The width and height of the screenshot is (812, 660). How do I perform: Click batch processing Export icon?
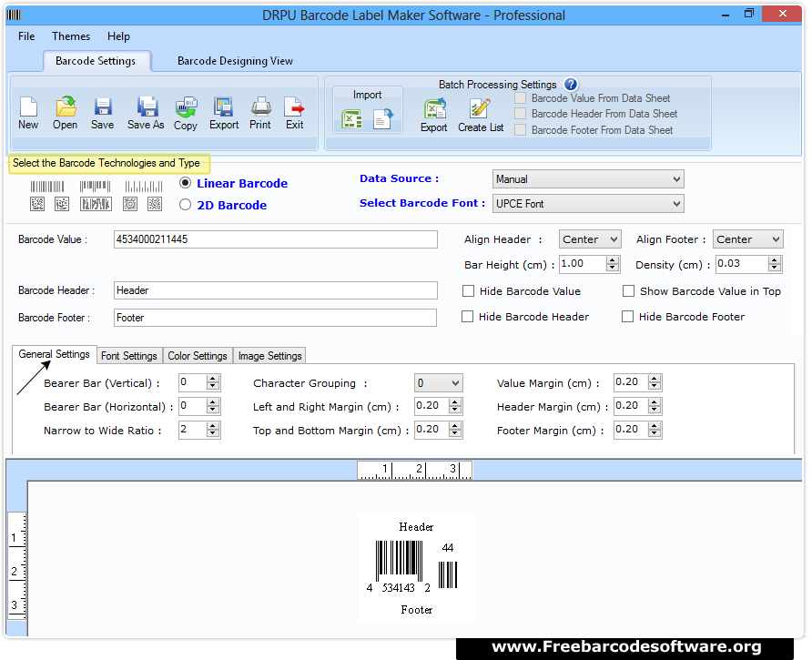434,109
